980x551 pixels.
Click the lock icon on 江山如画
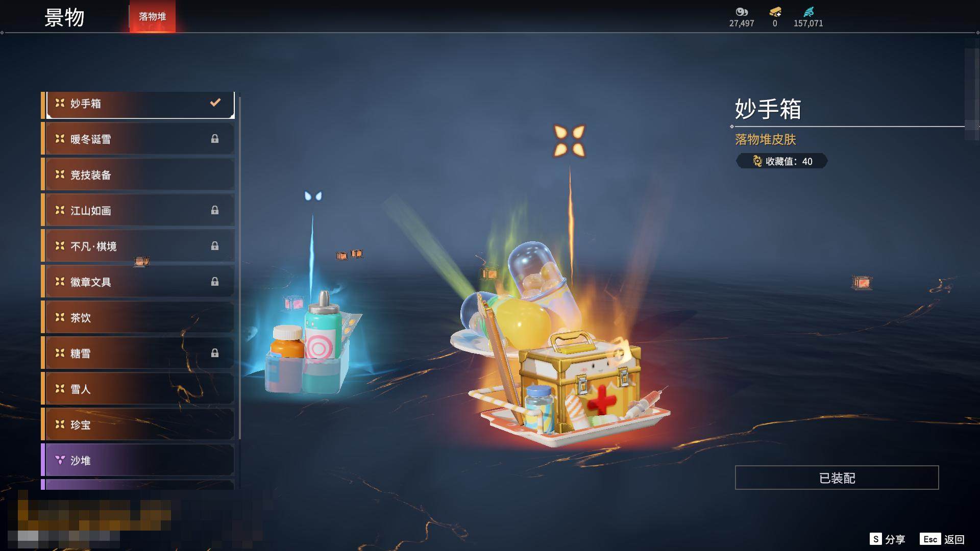[x=215, y=210]
